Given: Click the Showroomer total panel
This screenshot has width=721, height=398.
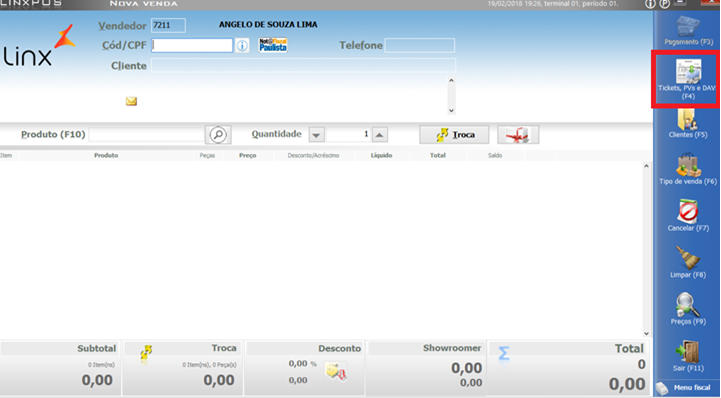Looking at the screenshot, I should (x=426, y=368).
